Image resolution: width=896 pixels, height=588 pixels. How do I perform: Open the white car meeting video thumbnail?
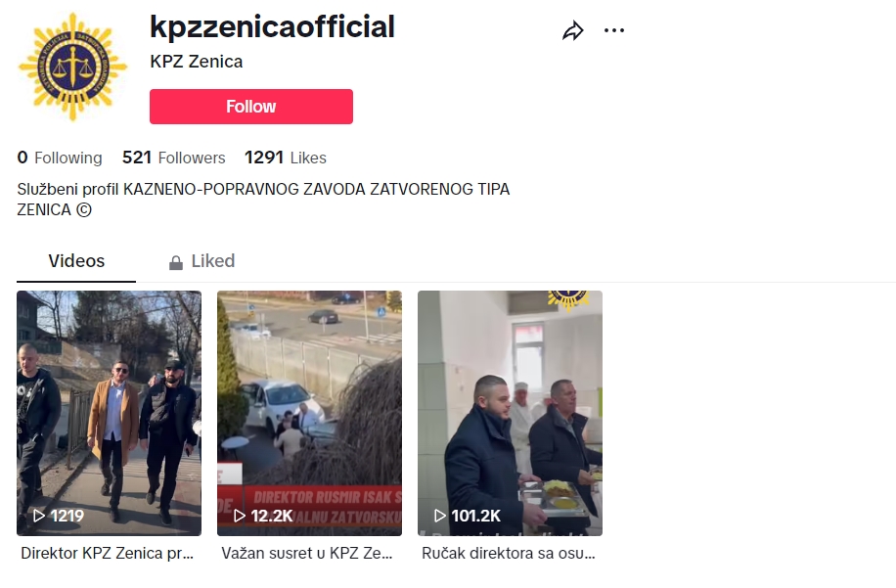tap(310, 413)
